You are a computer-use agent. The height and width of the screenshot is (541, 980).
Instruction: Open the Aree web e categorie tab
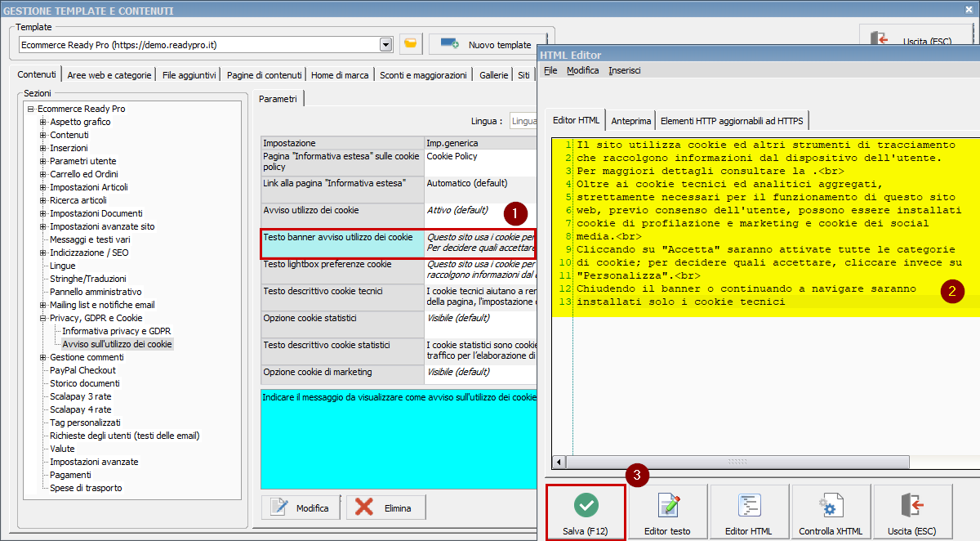(x=109, y=74)
